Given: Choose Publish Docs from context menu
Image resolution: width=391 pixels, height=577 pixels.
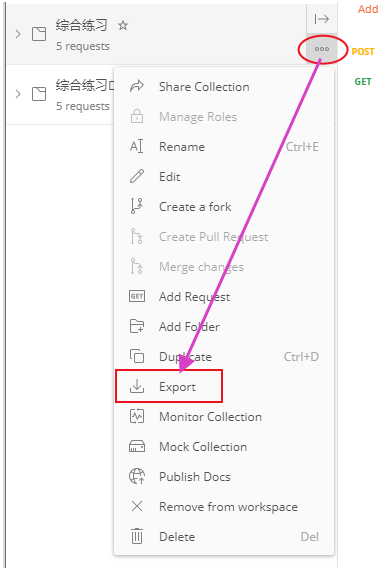Looking at the screenshot, I should click(195, 477).
